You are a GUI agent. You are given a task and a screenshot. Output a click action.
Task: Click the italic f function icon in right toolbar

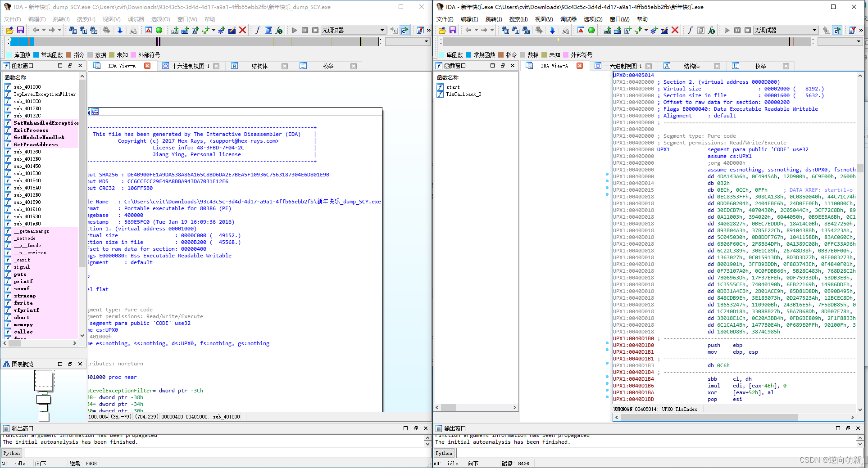(x=690, y=30)
